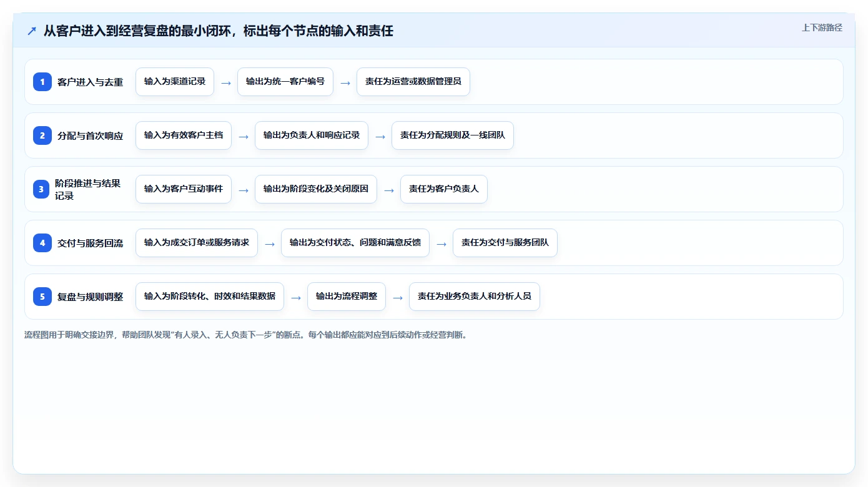Click the 交付与服务回流 step title
The height and width of the screenshot is (487, 868).
[x=91, y=243]
